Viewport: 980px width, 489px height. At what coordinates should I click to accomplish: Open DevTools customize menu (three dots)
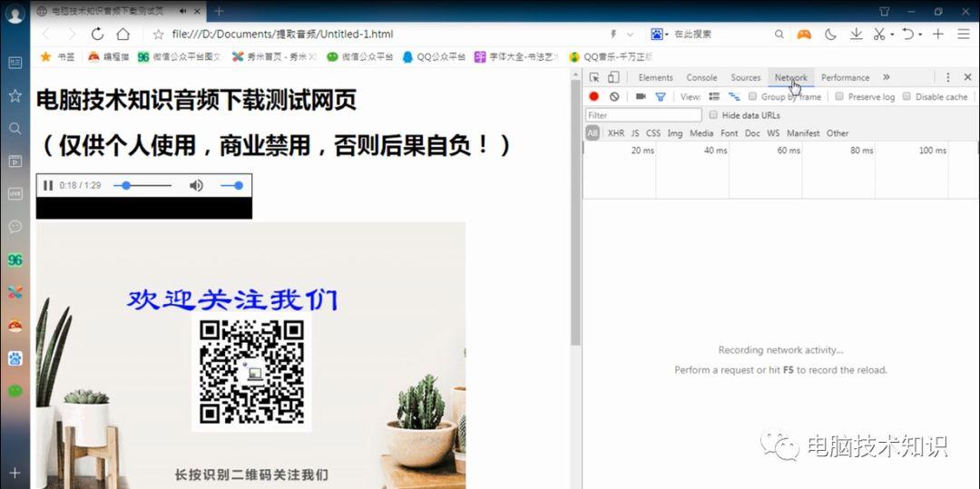[947, 77]
